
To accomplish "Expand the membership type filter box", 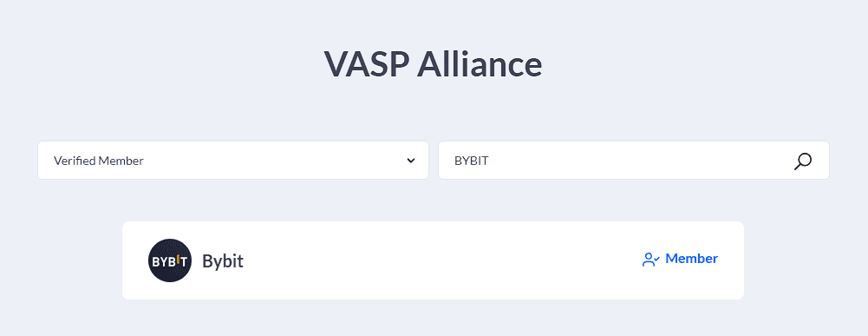I will click(233, 161).
